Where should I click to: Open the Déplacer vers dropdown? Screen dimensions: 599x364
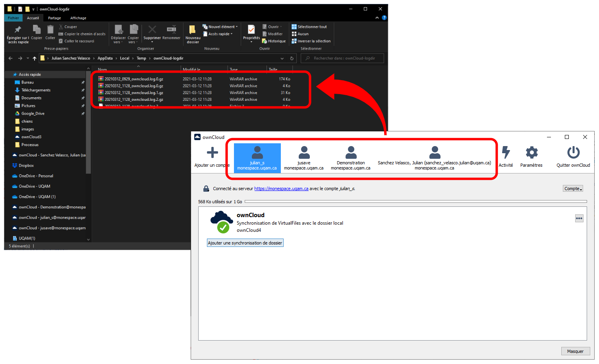point(118,34)
